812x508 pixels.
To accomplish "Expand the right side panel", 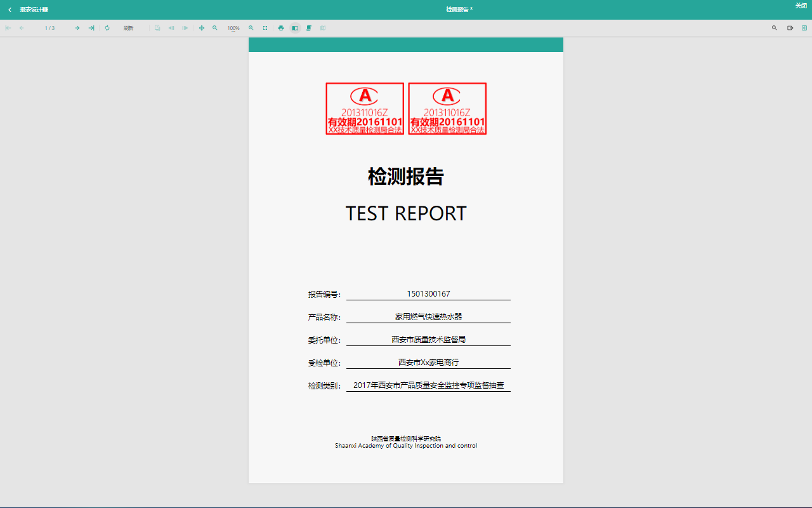I will [804, 28].
